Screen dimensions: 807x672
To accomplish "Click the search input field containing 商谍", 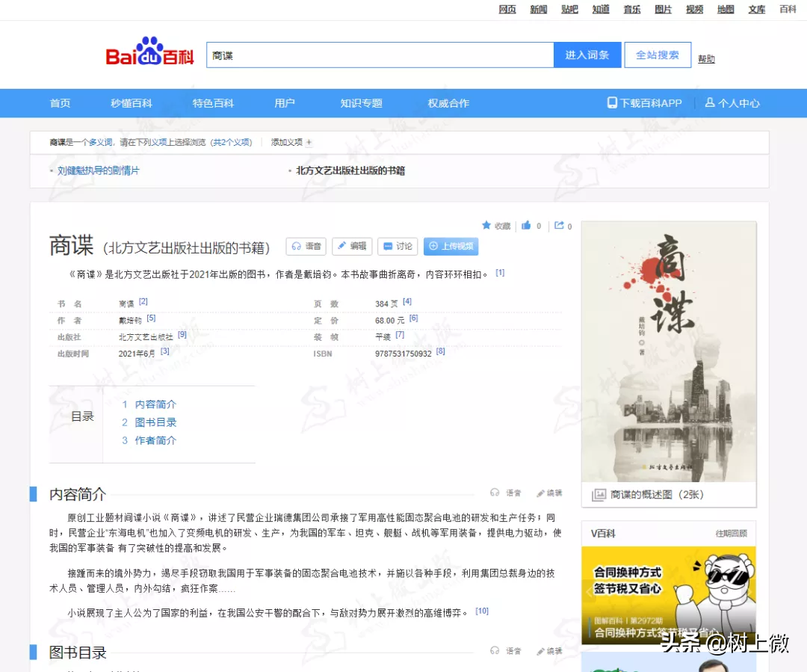I will pos(380,55).
